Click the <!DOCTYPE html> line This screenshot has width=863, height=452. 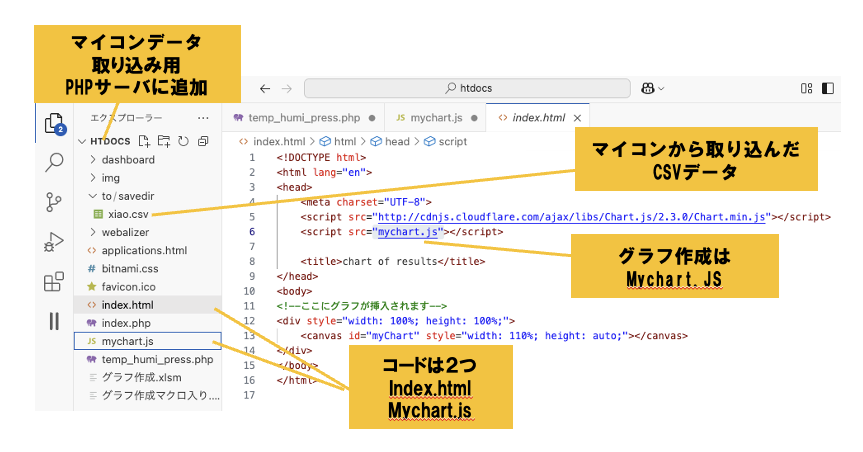pyautogui.click(x=321, y=157)
